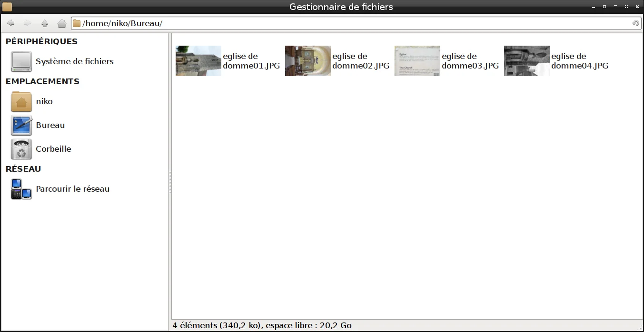Go to home folder via house icon
644x332 pixels.
tap(61, 23)
